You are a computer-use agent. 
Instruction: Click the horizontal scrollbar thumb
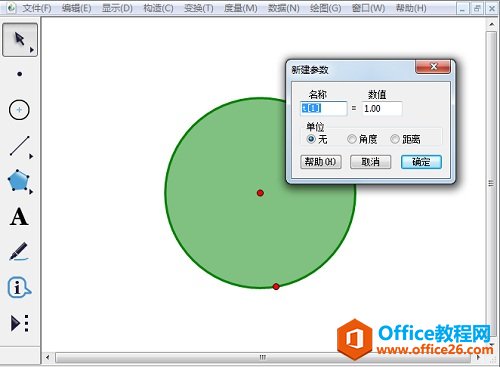tap(263, 357)
